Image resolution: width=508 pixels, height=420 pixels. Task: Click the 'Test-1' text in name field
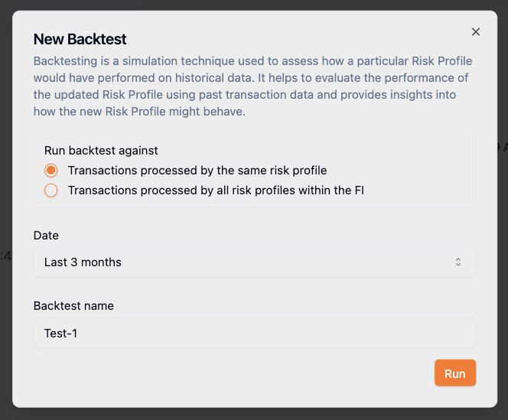tap(61, 333)
